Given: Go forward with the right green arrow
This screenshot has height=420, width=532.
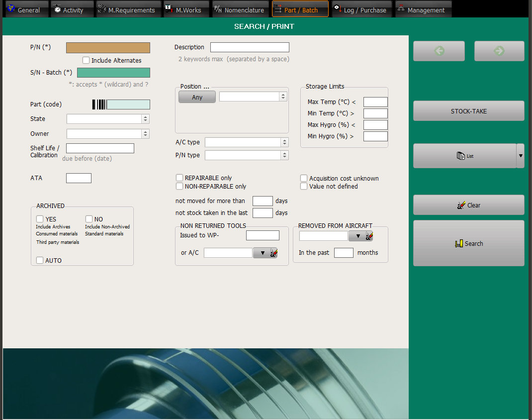Looking at the screenshot, I should (x=499, y=51).
